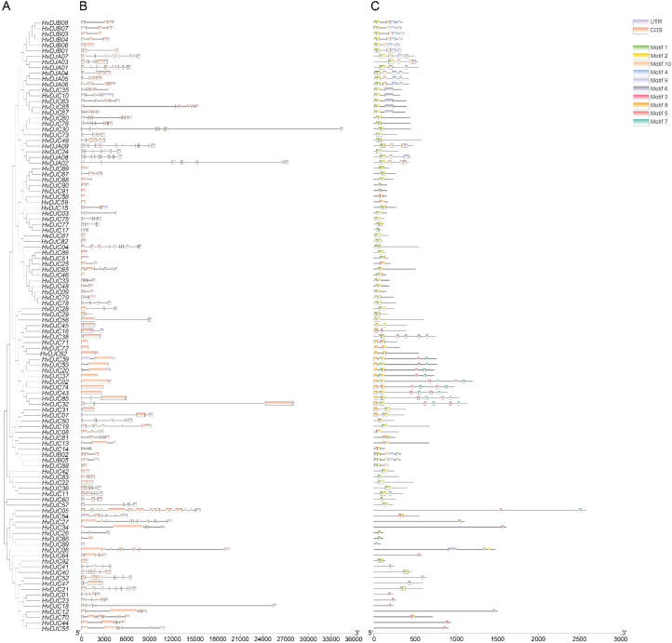The width and height of the screenshot is (672, 643).
Task: Select the HvDJC55 gene label at bottom
Action: (x=55, y=628)
